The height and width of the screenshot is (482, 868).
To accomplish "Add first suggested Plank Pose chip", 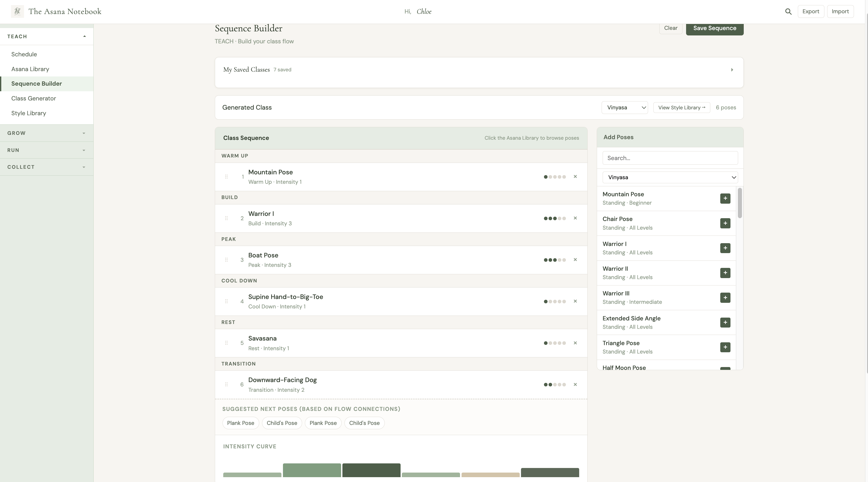I will (241, 423).
